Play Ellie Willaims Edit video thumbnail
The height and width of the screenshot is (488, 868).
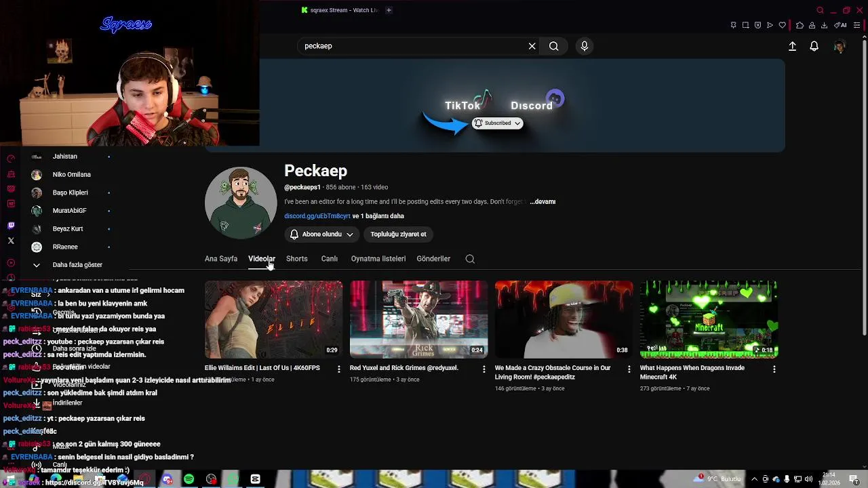(274, 319)
